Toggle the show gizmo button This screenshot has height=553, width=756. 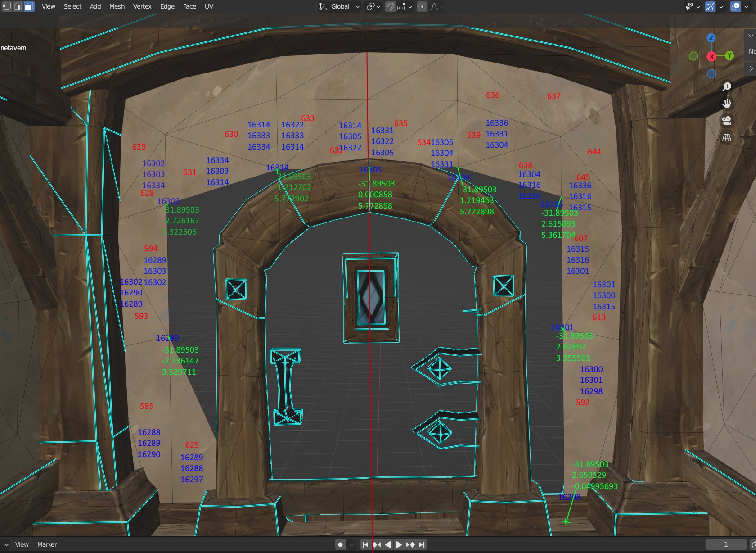tap(710, 6)
